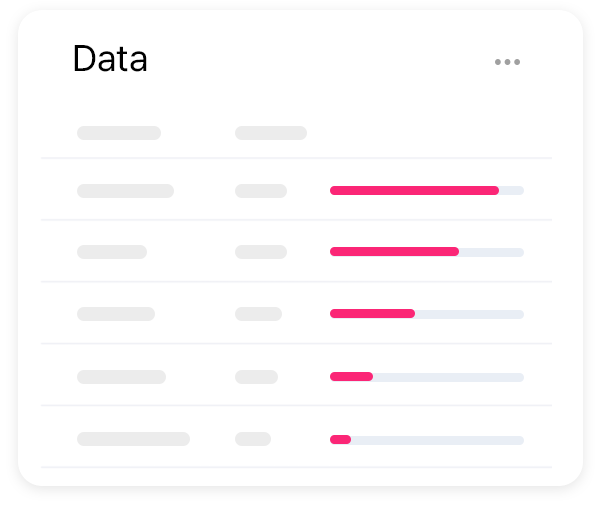Click the second row's two-thirds filled progress bar
Viewport: 600px width, 505px height.
point(427,252)
